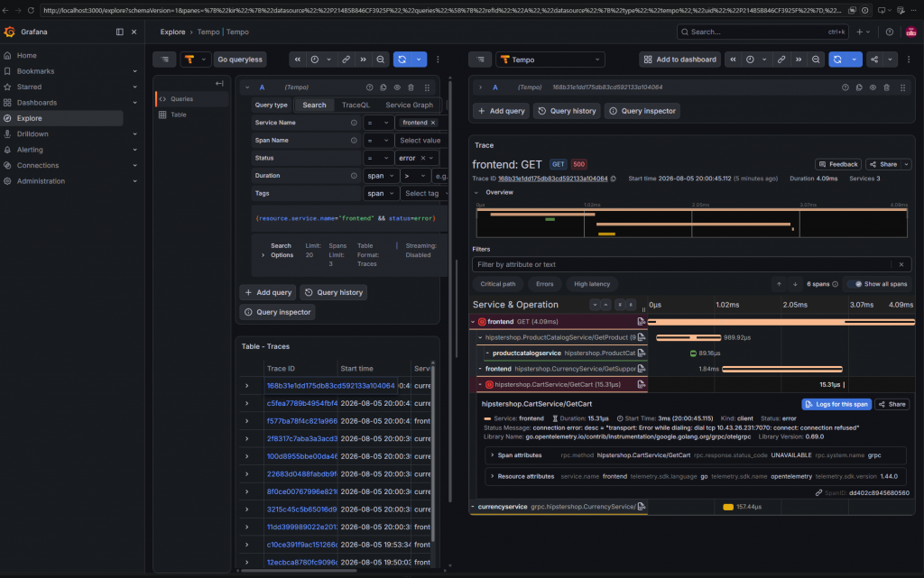The image size is (924, 578).
Task: Open trace 168b31e1dd175db83cd592133a104064 link
Action: click(330, 386)
